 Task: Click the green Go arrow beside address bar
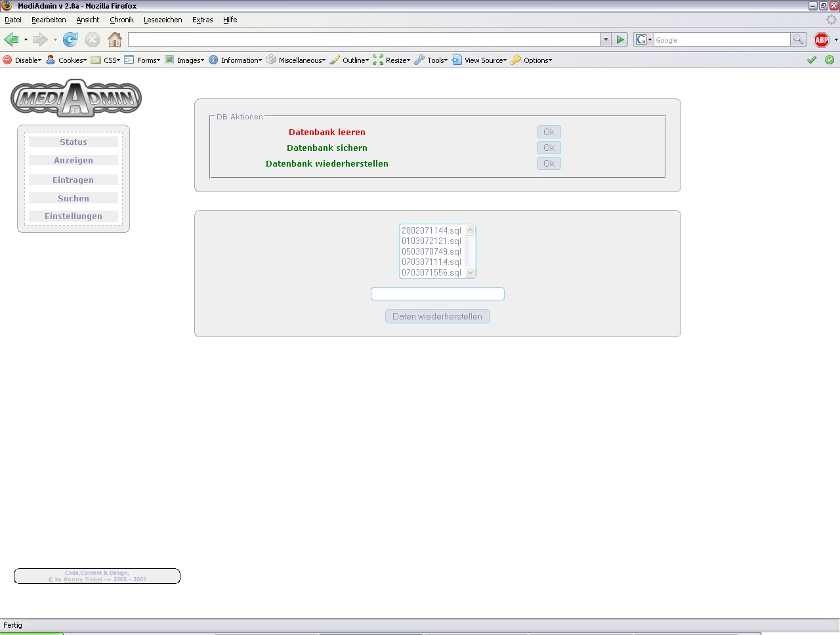click(620, 40)
